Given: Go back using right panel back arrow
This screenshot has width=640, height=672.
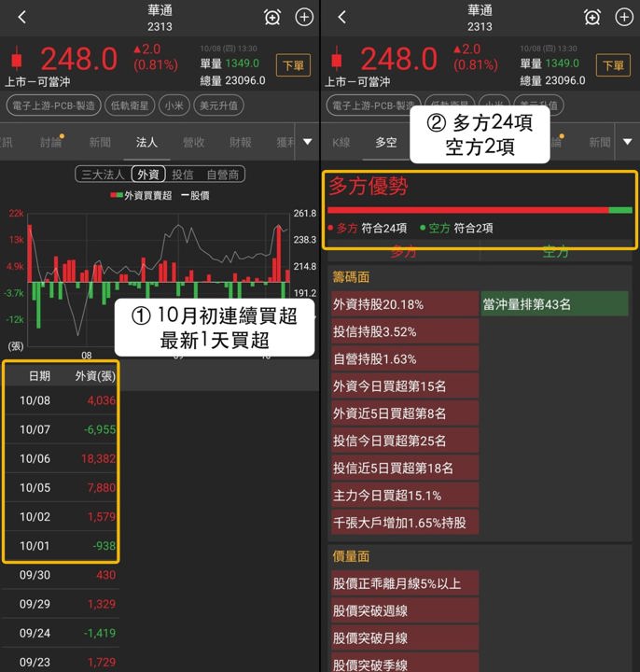Looking at the screenshot, I should [341, 17].
